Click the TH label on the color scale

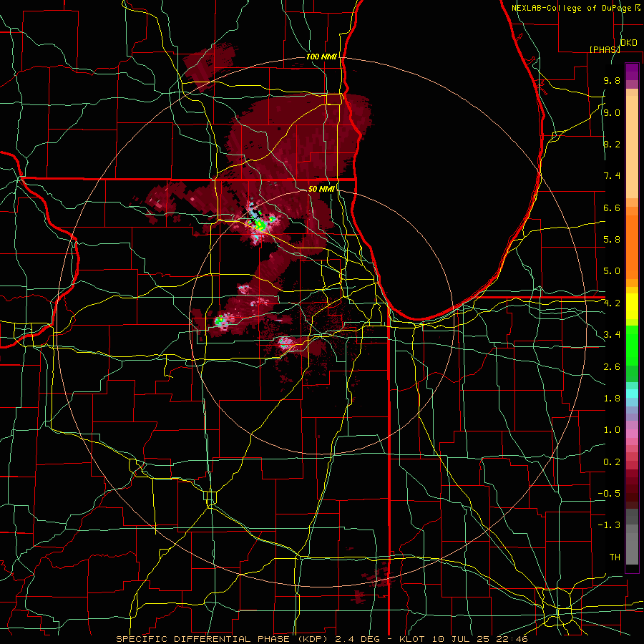615,557
